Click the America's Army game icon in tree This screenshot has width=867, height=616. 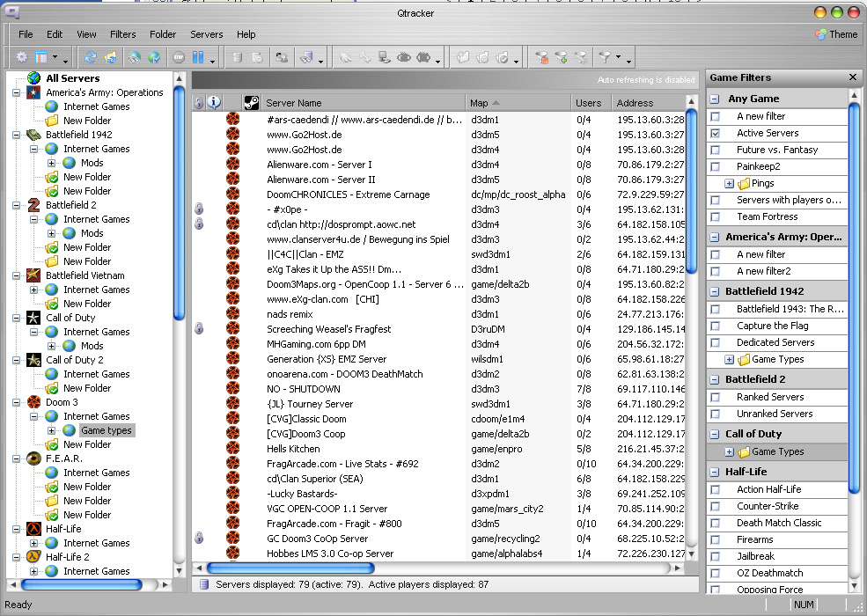tap(34, 92)
